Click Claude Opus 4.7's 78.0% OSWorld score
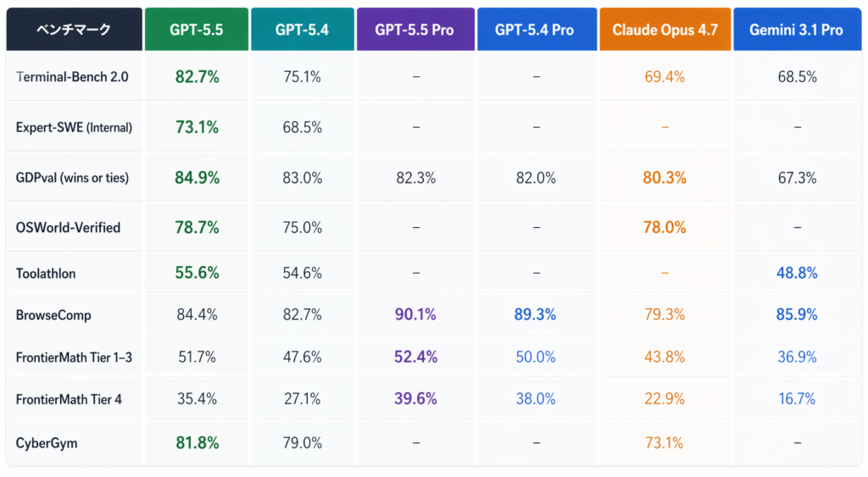Image resolution: width=868 pixels, height=477 pixels. 665,227
